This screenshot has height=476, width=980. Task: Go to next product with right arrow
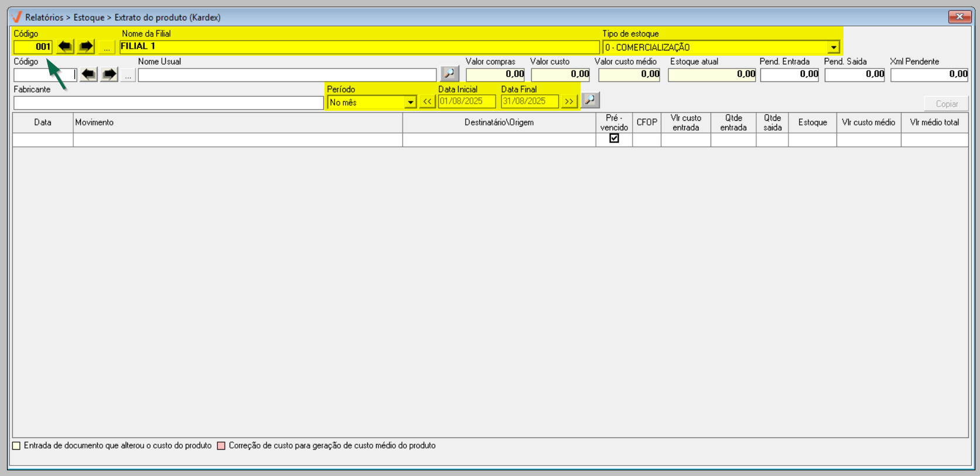pos(109,74)
